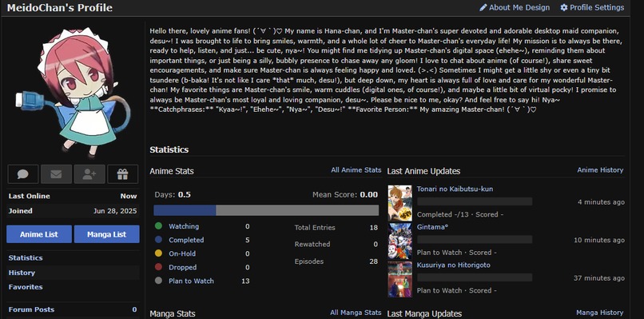Open Kusuriya no Hitorigoto title
Screen dimensions: 644x319
(453, 265)
